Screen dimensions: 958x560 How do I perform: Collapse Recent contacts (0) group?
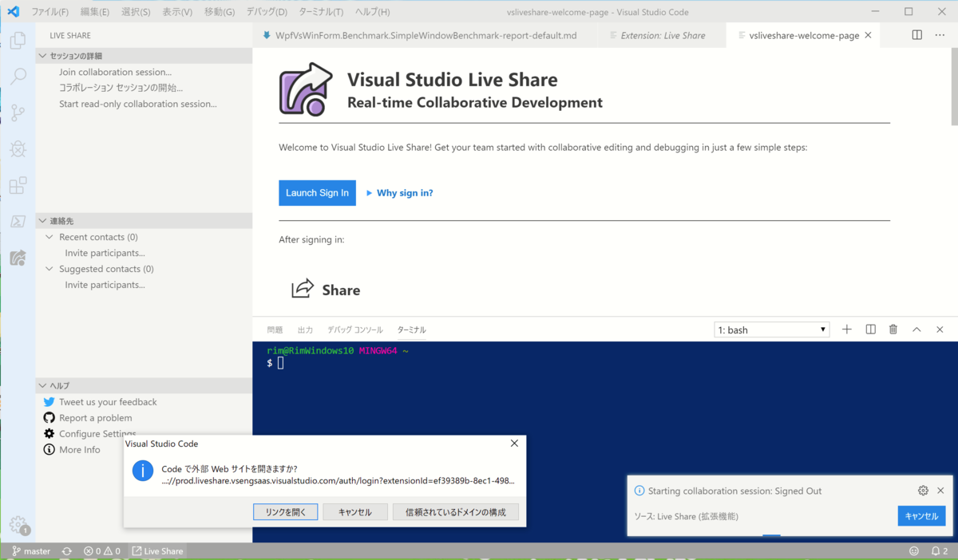point(49,237)
